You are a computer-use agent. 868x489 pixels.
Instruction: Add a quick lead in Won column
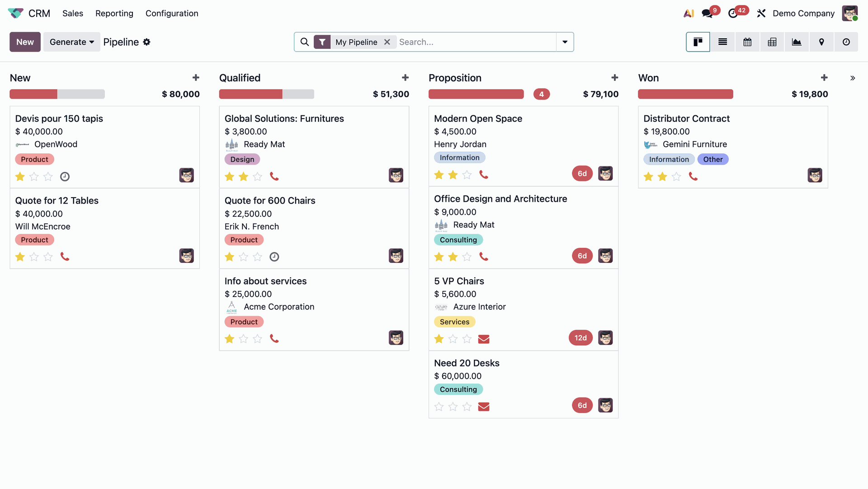(824, 78)
